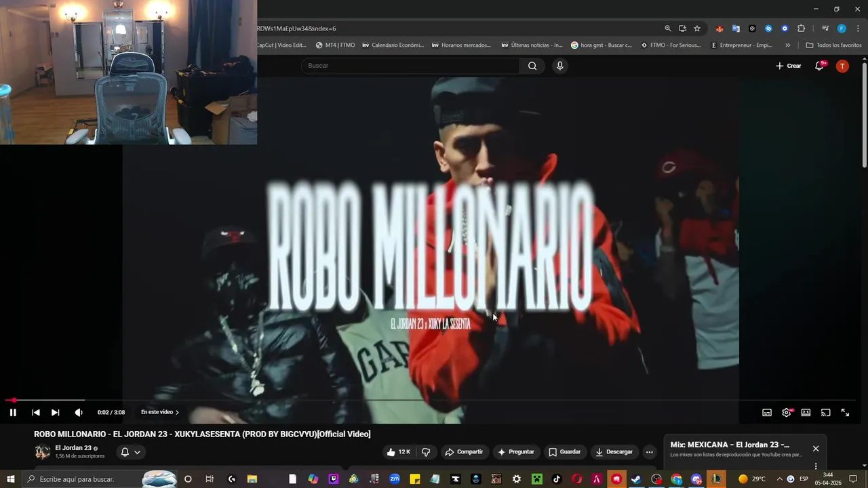Open the Calendario Económico bookmark
The image size is (868, 488).
pos(393,45)
